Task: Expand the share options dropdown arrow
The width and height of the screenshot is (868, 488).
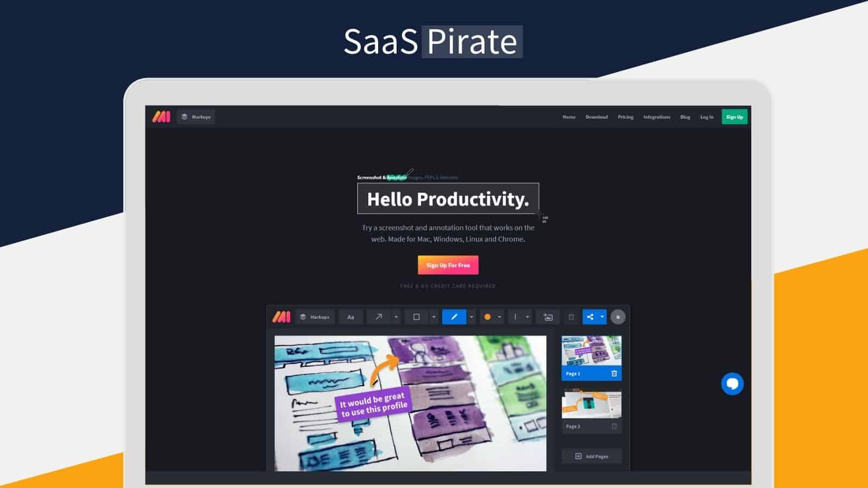Action: (x=602, y=317)
